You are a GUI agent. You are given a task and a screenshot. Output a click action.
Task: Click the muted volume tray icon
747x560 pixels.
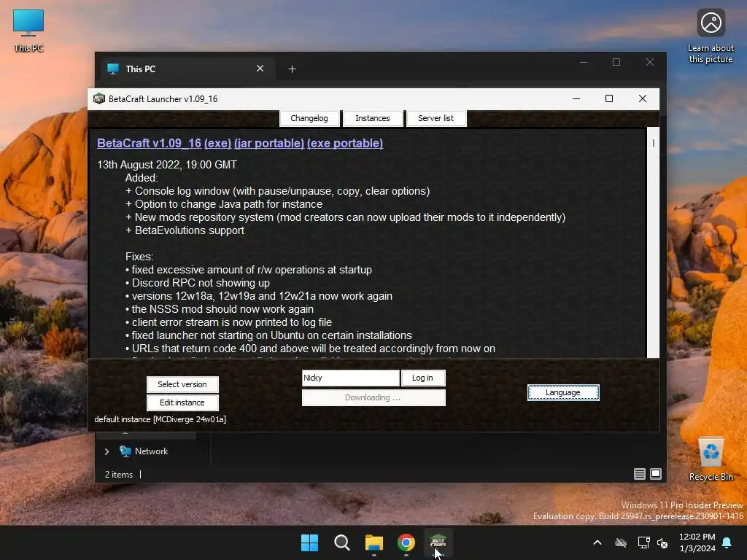(662, 542)
